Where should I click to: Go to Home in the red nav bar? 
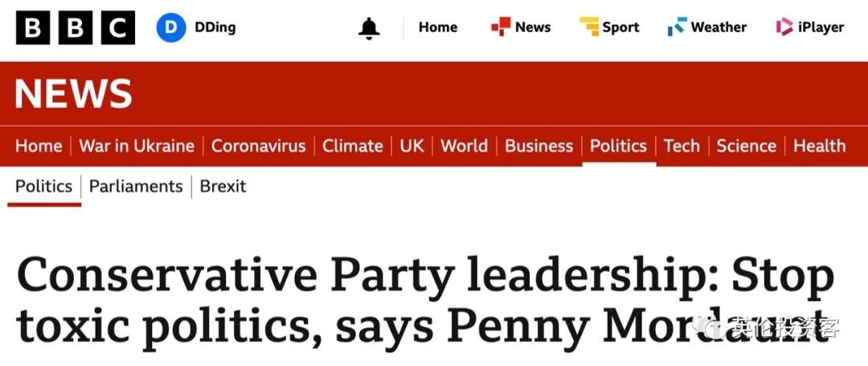click(39, 146)
